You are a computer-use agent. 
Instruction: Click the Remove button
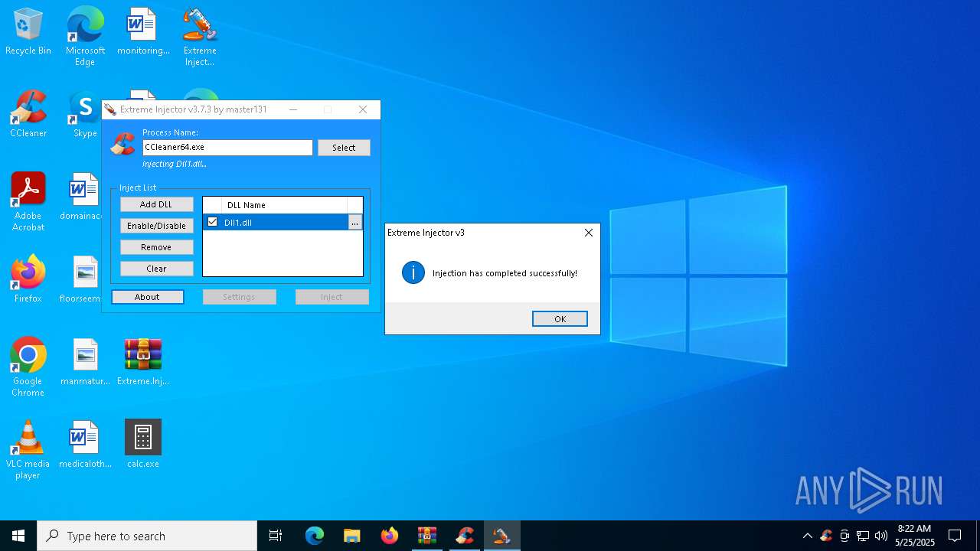(156, 247)
